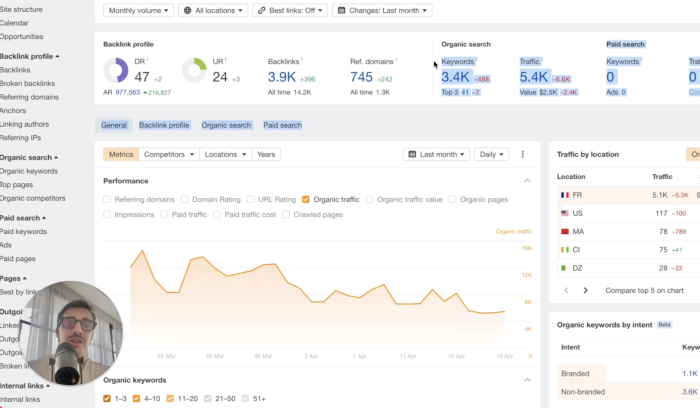This screenshot has height=408, width=700.
Task: Expand the Last month chart range dropdown
Action: click(435, 155)
